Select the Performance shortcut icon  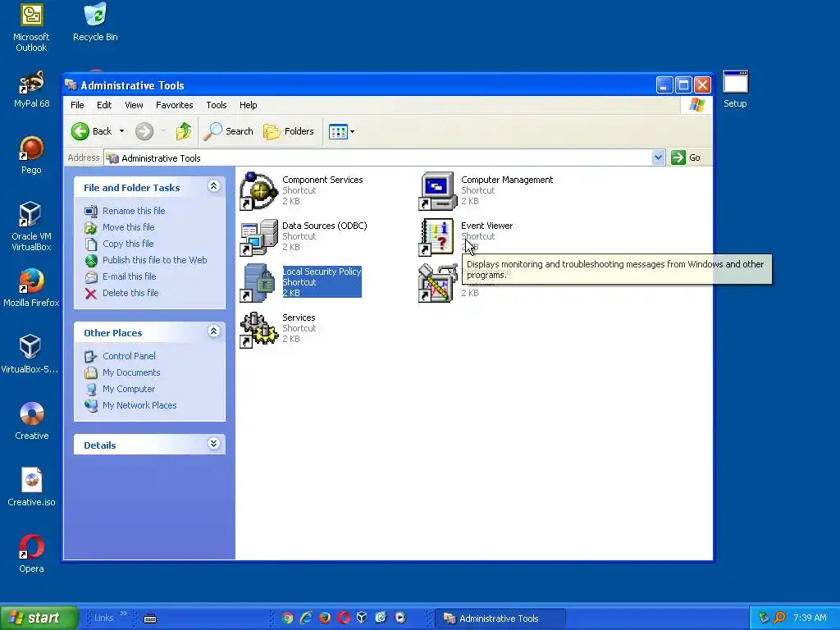(x=437, y=283)
